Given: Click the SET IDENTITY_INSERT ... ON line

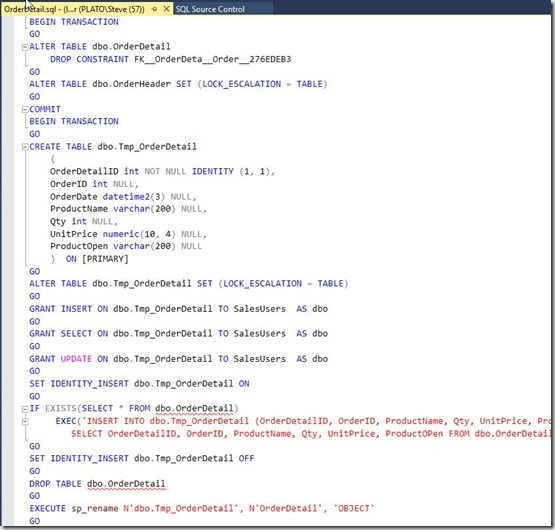Looking at the screenshot, I should 139,384.
